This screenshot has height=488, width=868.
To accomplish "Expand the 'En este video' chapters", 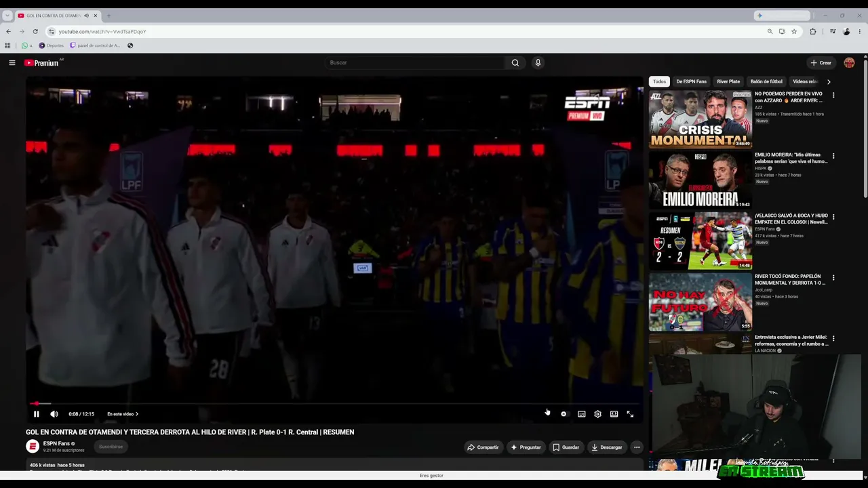I will (123, 414).
